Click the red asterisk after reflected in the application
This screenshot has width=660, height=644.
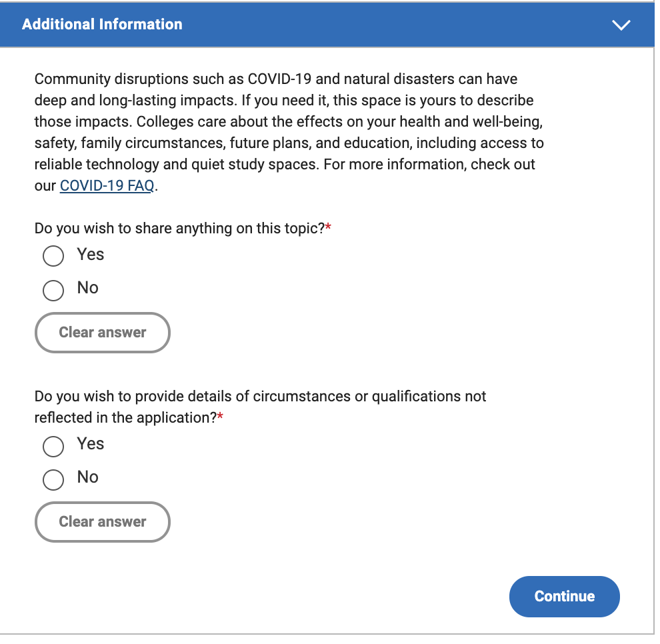pyautogui.click(x=221, y=418)
